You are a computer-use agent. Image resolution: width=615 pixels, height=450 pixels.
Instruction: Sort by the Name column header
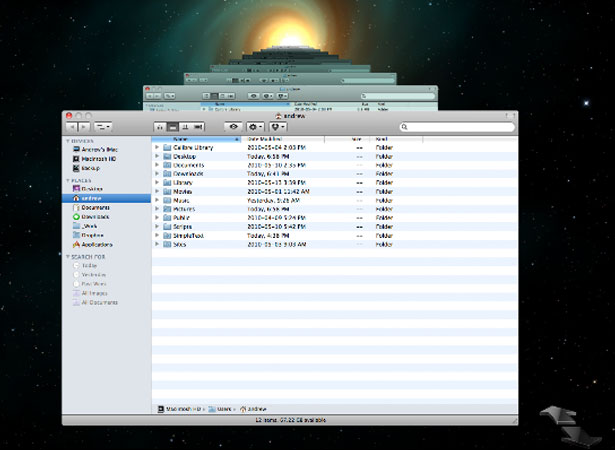[196, 139]
